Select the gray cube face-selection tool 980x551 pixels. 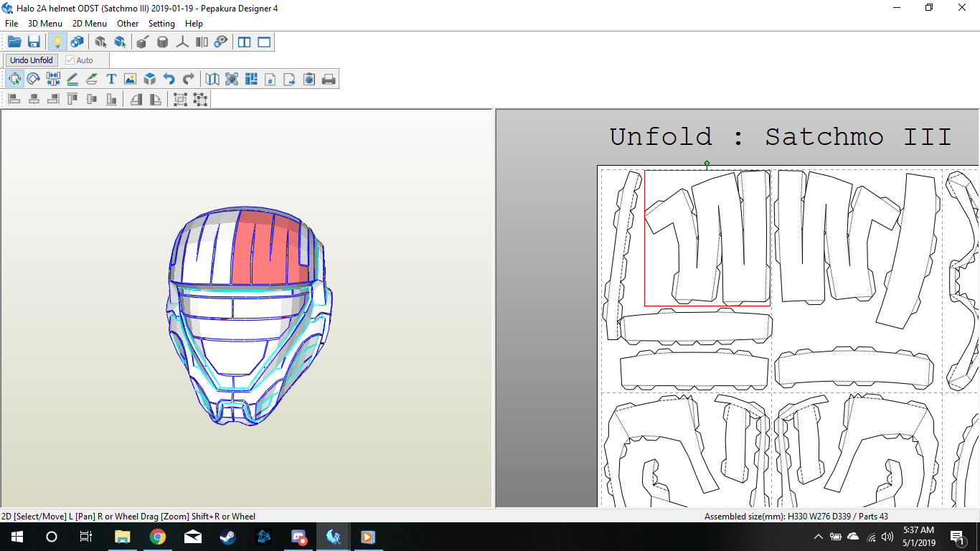[x=100, y=42]
